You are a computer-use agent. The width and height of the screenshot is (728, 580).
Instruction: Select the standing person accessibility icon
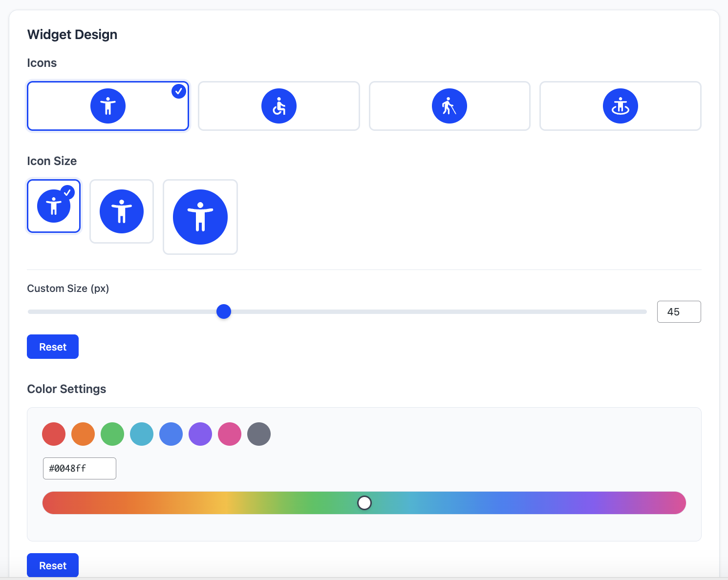[x=107, y=105]
